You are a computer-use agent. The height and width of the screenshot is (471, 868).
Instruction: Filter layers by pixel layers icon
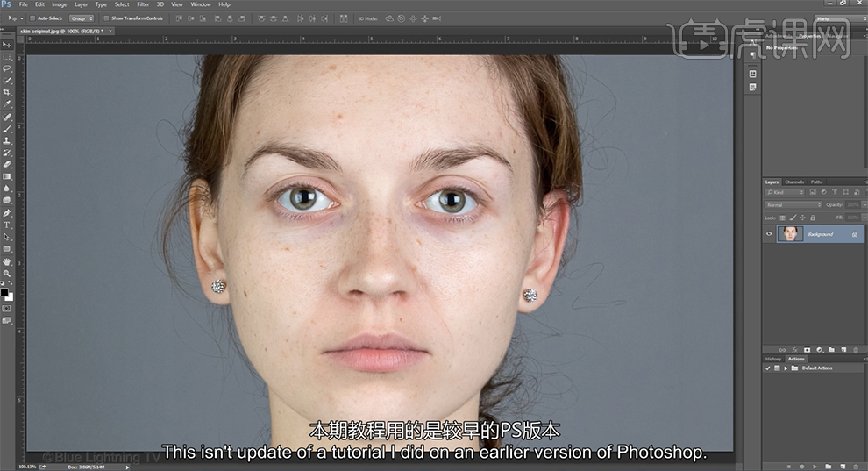[x=813, y=192]
